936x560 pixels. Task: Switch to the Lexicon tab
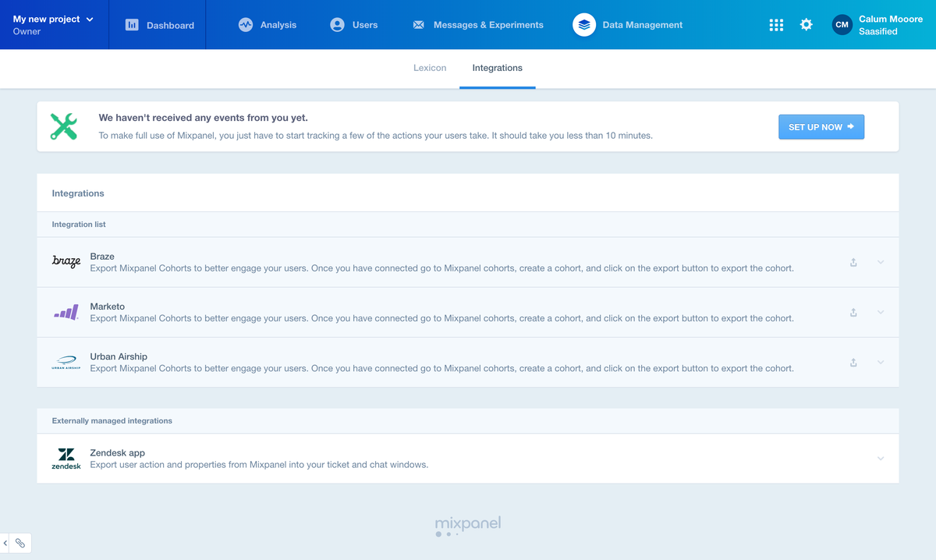tap(430, 68)
